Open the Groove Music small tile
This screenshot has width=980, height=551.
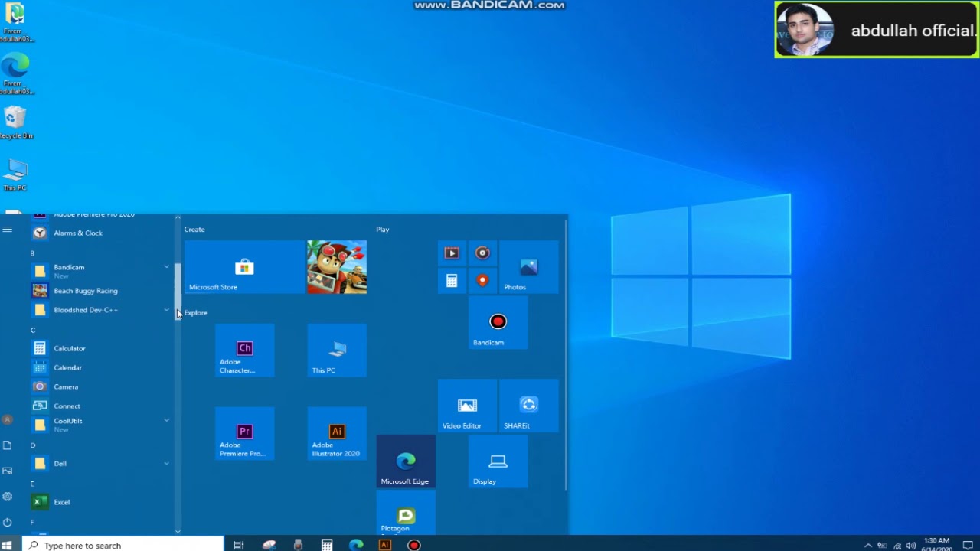482,253
